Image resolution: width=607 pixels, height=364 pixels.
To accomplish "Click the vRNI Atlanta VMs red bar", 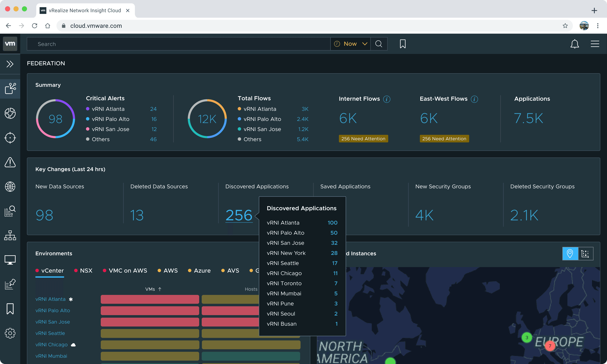I will 150,299.
